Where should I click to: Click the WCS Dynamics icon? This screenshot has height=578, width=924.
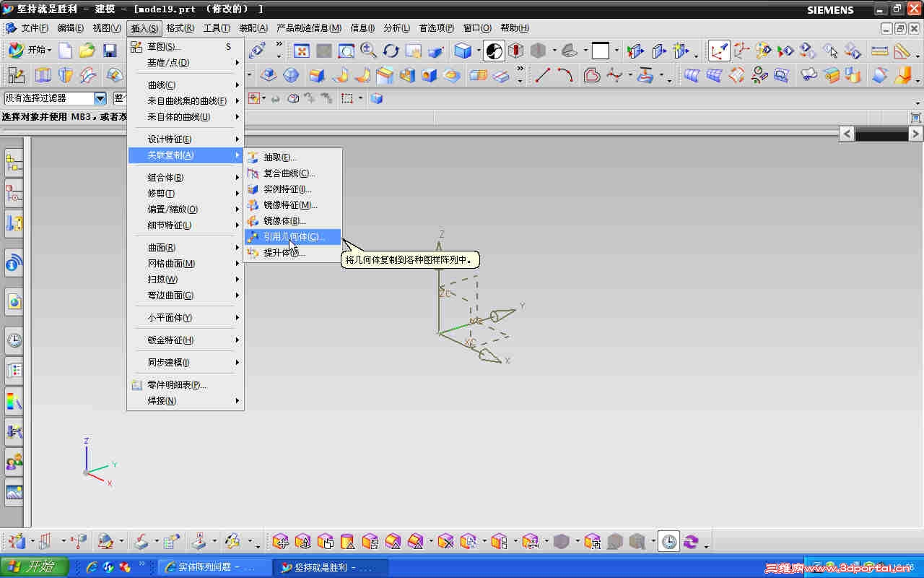[x=741, y=51]
